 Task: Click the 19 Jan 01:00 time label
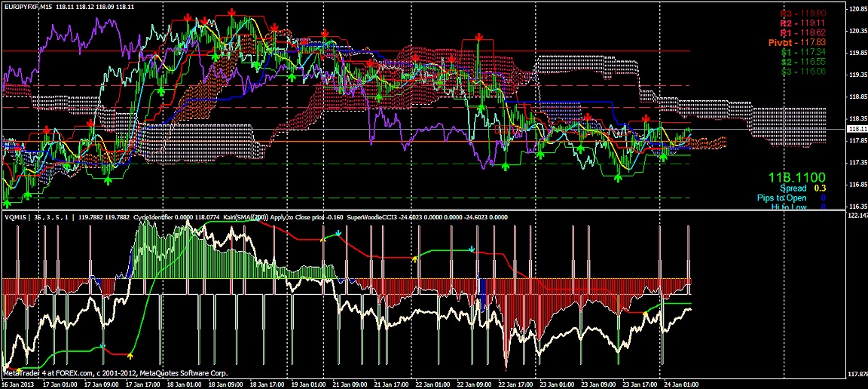pos(307,384)
